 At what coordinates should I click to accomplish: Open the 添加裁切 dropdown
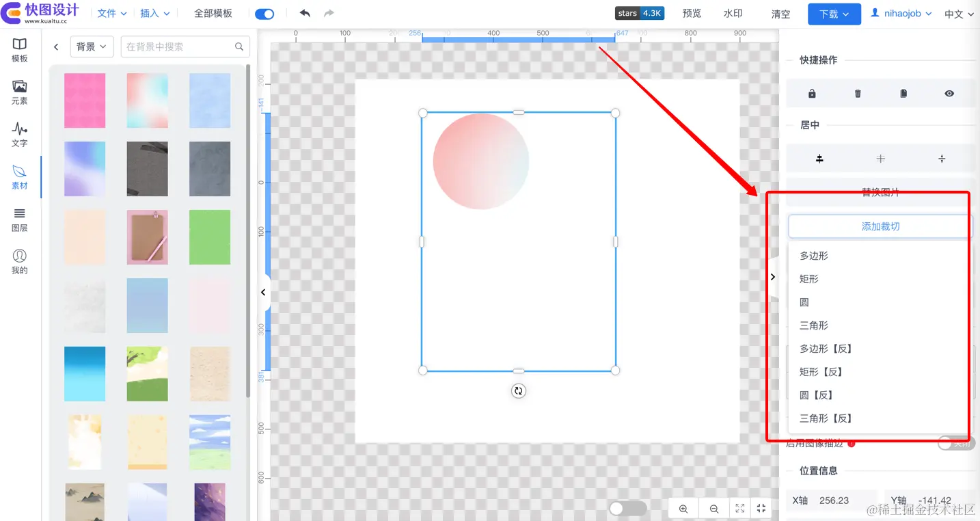pyautogui.click(x=880, y=226)
